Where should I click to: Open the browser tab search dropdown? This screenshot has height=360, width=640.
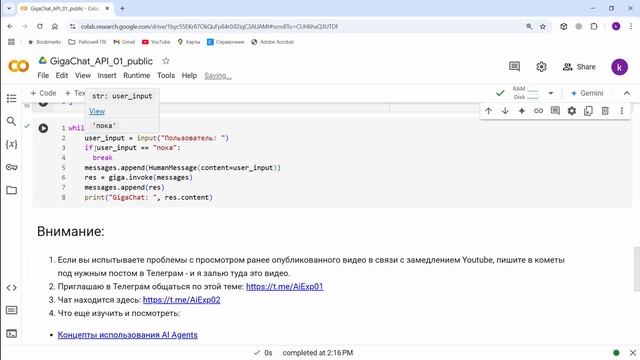click(x=9, y=8)
